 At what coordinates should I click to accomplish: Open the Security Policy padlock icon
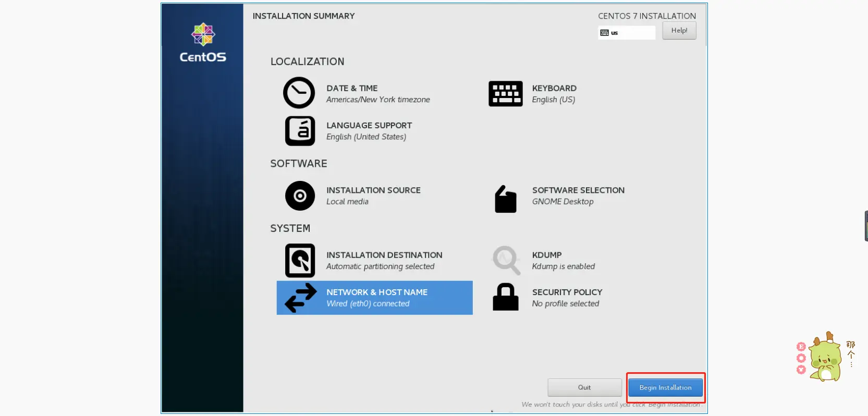tap(505, 297)
